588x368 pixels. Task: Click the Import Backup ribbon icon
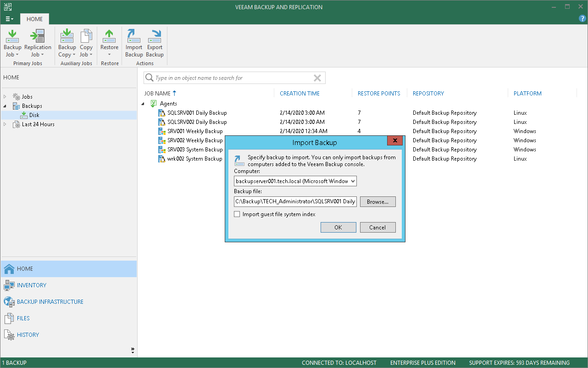pyautogui.click(x=134, y=44)
